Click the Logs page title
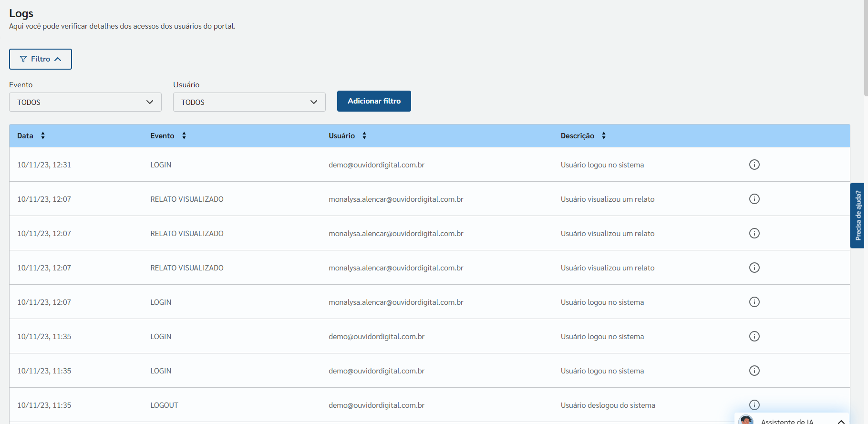This screenshot has height=424, width=868. pos(21,13)
